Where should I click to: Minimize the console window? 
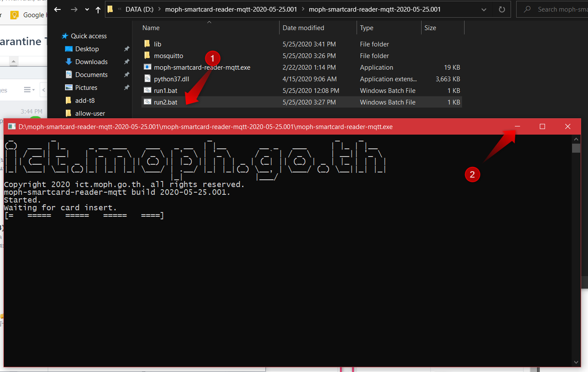(x=518, y=126)
